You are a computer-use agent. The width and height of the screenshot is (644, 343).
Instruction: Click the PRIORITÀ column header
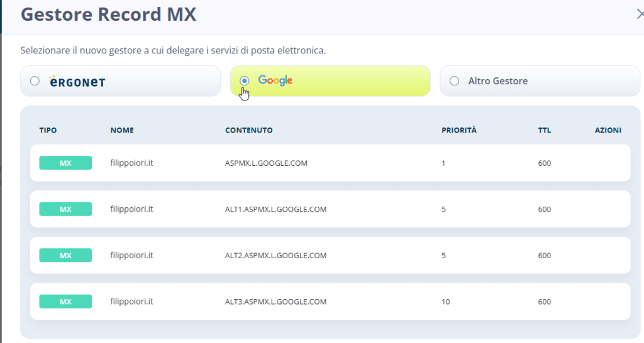coord(459,130)
